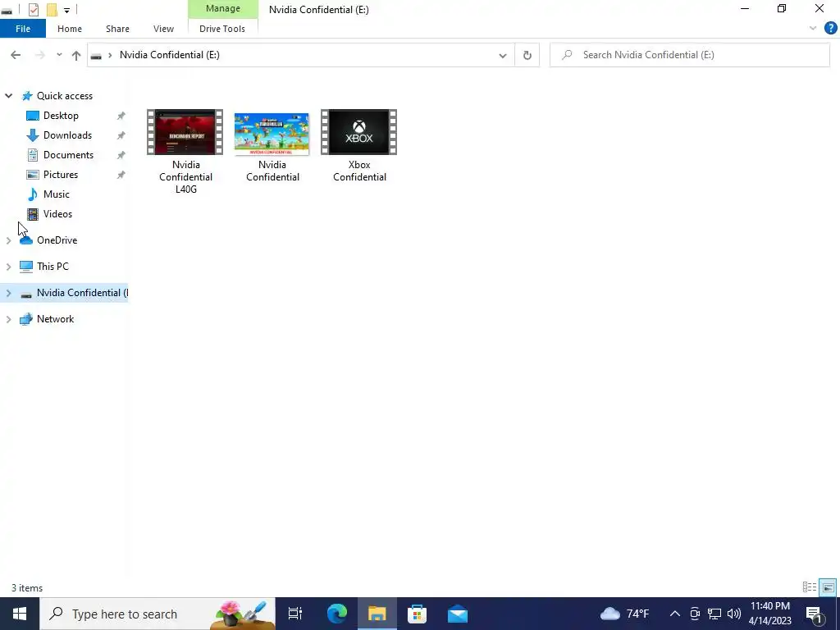The image size is (840, 630).
Task: Collapse the Quick access tree node
Action: coord(8,96)
